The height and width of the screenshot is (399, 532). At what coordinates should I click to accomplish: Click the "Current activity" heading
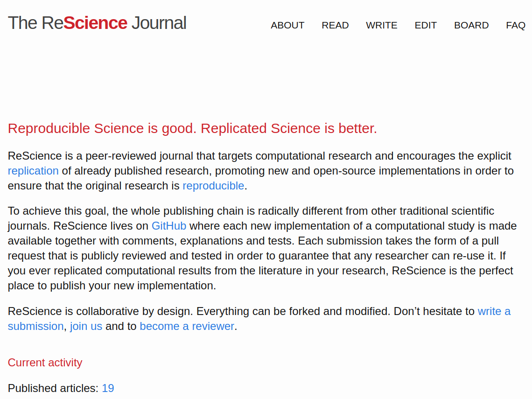tap(45, 363)
